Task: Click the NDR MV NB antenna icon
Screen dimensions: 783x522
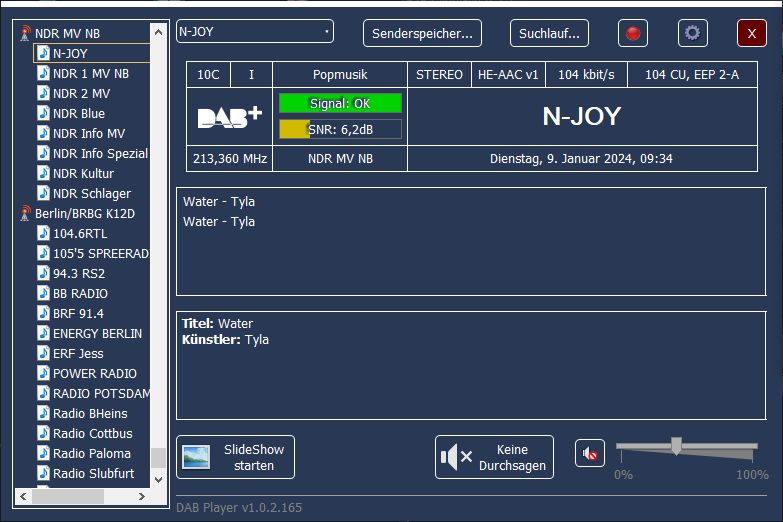Action: click(26, 33)
